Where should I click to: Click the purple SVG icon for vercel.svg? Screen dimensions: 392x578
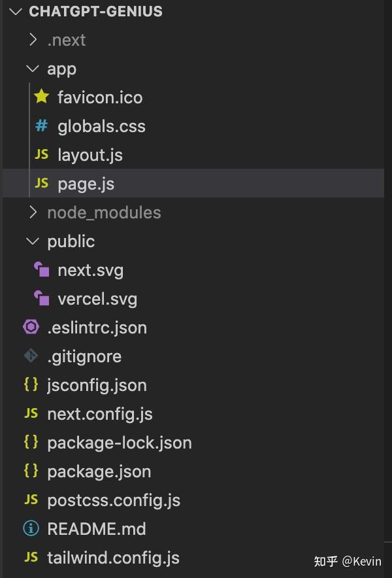(x=42, y=299)
